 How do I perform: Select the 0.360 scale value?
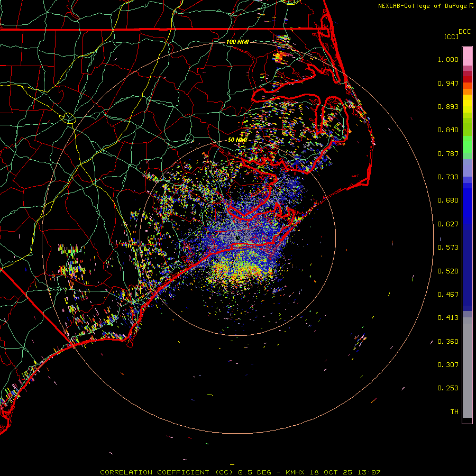point(448,342)
